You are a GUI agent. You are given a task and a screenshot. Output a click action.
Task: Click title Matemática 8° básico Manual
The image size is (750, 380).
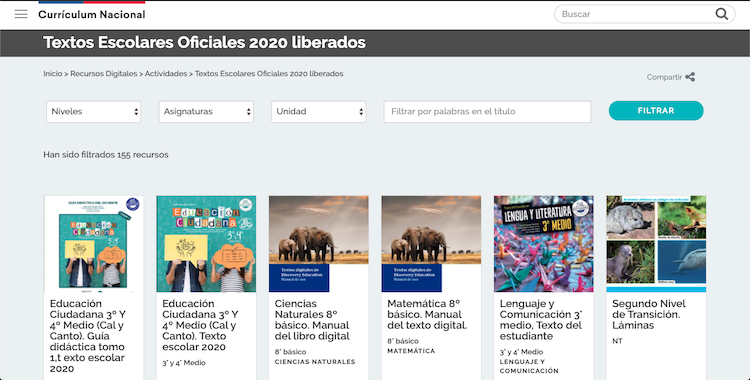coord(427,314)
